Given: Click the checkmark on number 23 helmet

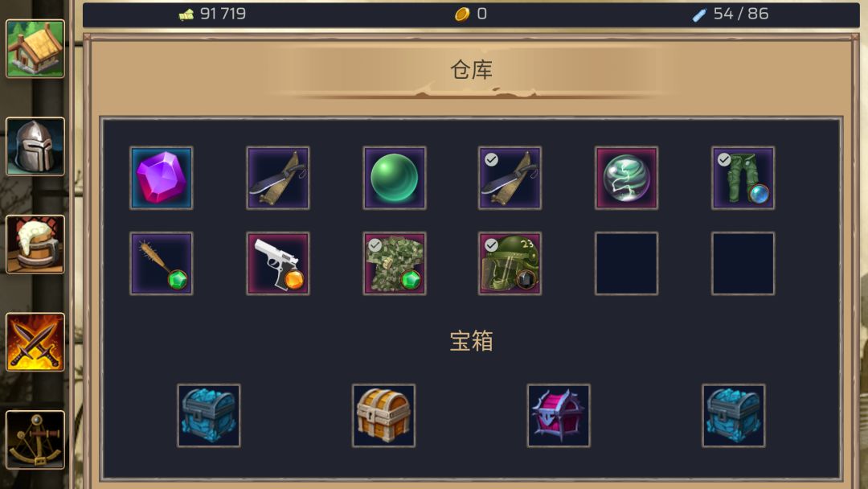Looking at the screenshot, I should point(491,244).
